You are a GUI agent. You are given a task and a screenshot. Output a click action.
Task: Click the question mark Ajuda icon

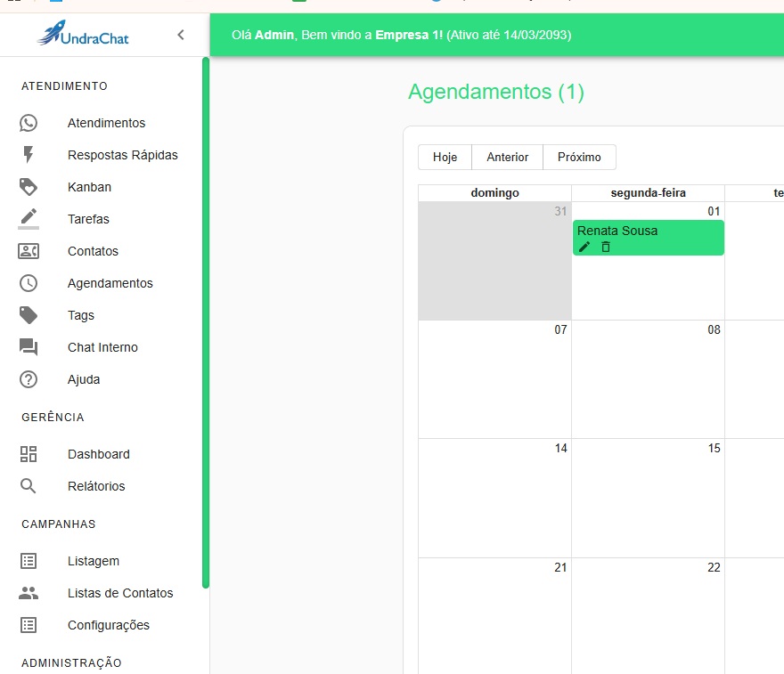tap(29, 379)
